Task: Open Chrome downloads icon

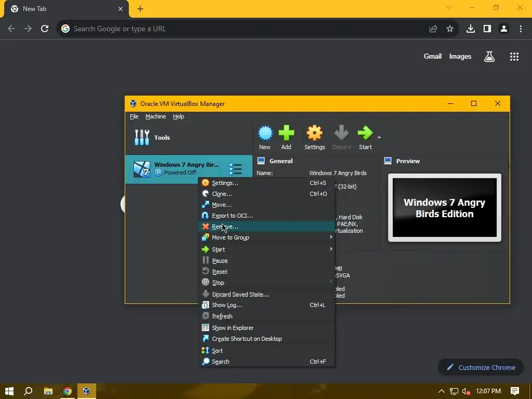Action: click(471, 29)
